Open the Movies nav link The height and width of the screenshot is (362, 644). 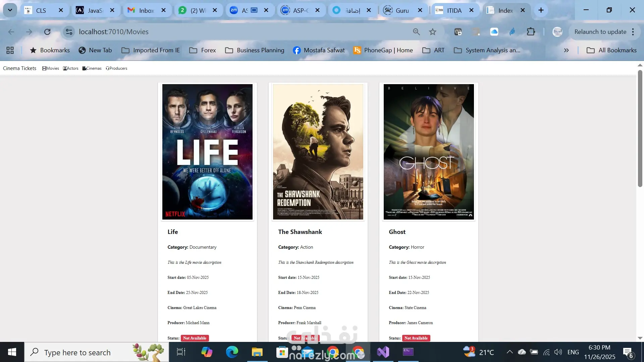click(x=51, y=68)
